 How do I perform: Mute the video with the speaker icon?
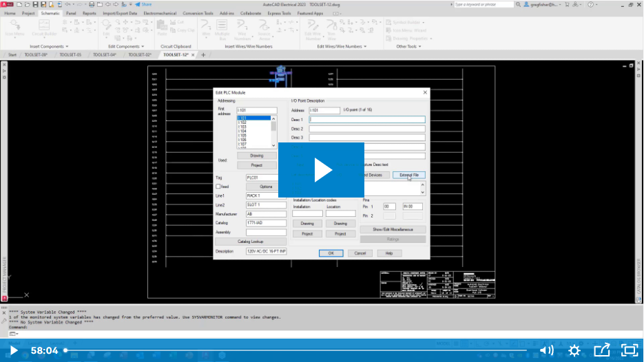point(546,350)
